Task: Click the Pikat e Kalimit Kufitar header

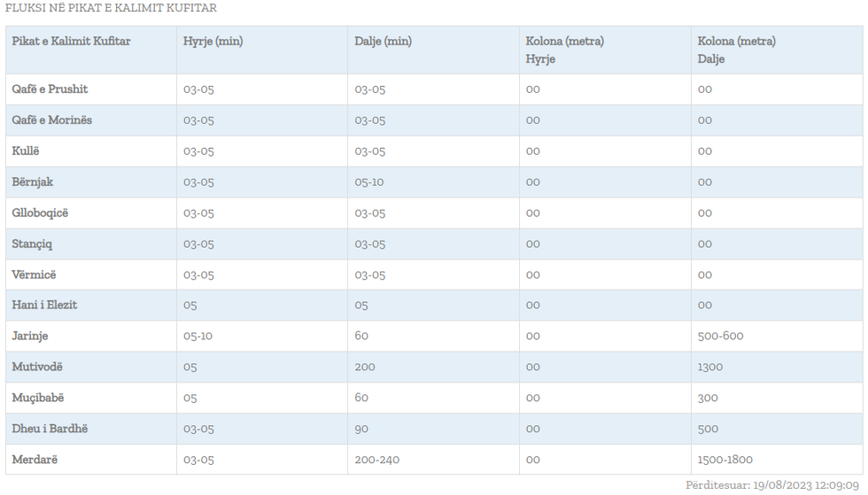Action: point(71,42)
